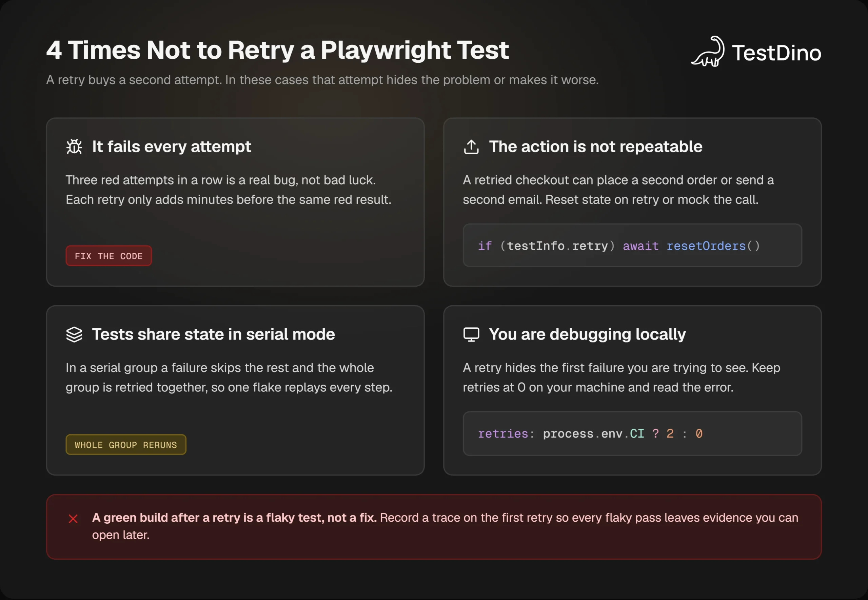Click the heading 'You are debugging locally'
868x600 pixels.
tap(587, 334)
